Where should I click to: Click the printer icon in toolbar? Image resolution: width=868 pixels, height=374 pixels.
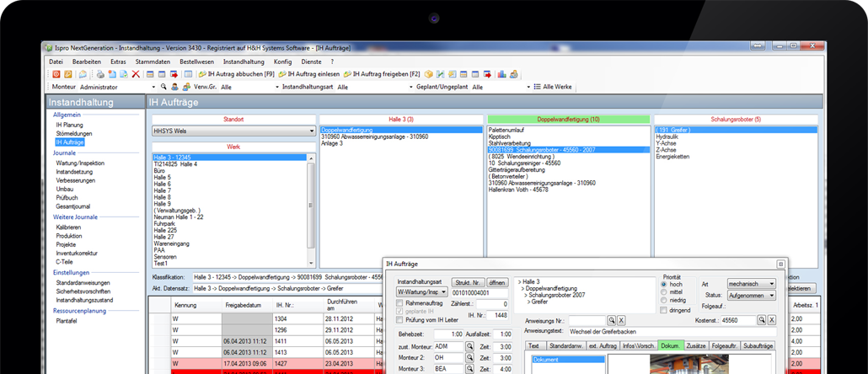coord(100,74)
